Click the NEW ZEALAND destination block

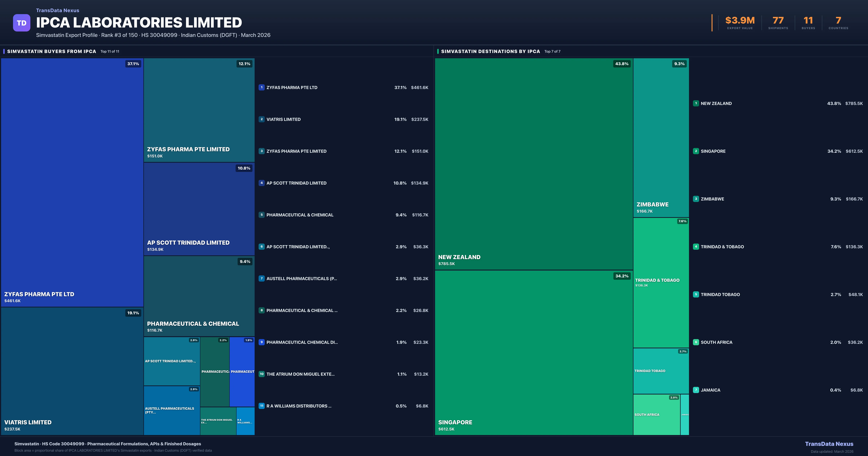point(534,164)
